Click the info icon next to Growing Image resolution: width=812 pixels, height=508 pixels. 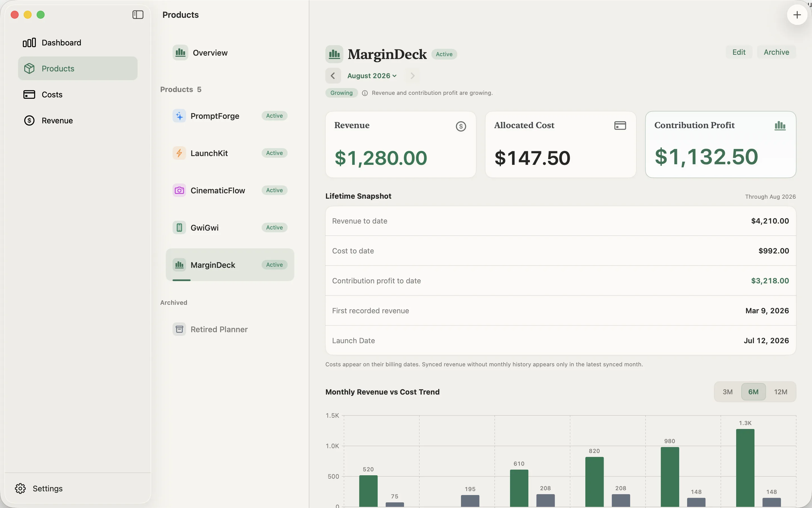click(365, 93)
